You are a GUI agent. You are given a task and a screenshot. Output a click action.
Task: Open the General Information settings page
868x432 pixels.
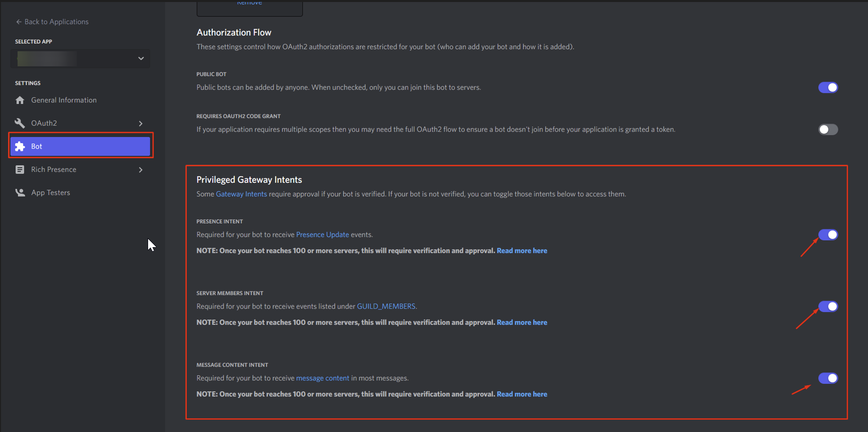point(64,100)
